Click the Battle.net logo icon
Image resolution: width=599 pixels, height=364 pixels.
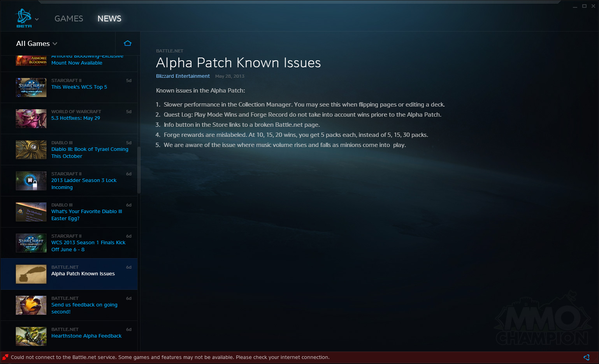(23, 17)
